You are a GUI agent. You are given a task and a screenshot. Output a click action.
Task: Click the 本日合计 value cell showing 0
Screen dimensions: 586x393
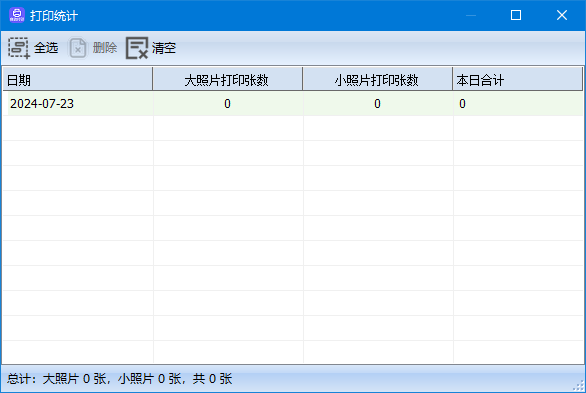click(518, 103)
